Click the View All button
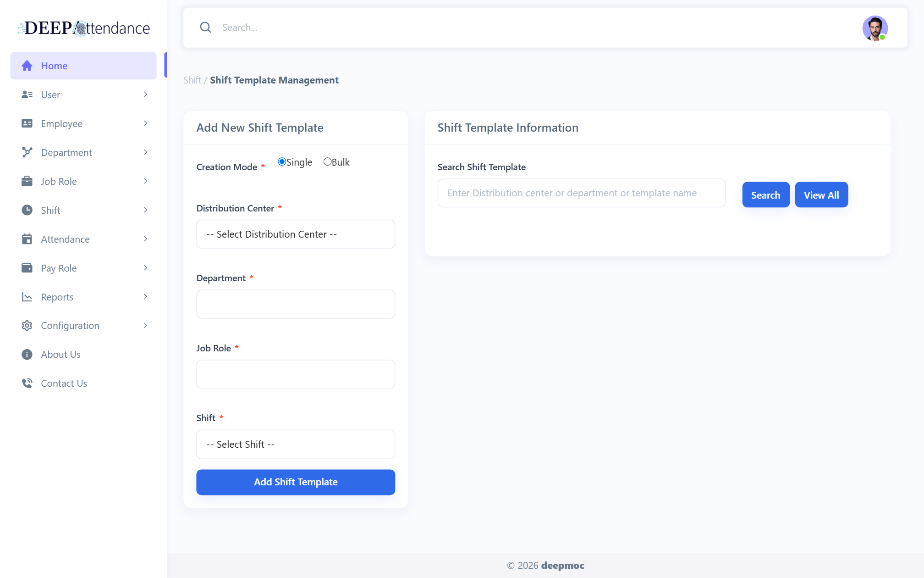The width and height of the screenshot is (924, 578). click(821, 195)
